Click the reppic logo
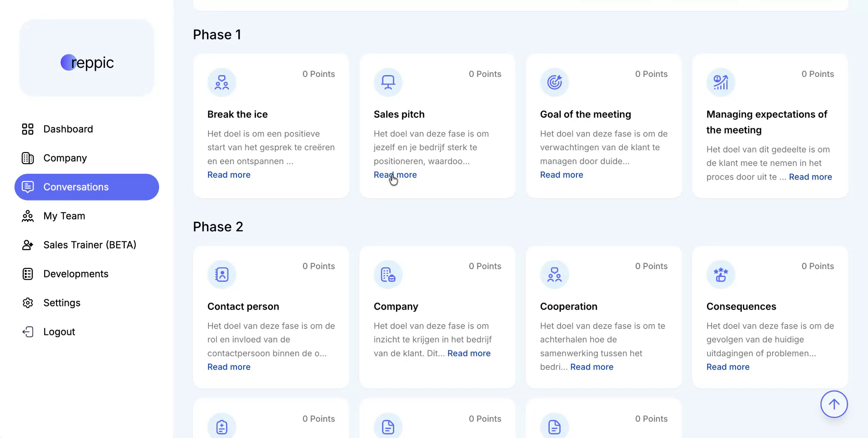Image resolution: width=868 pixels, height=438 pixels. [87, 62]
